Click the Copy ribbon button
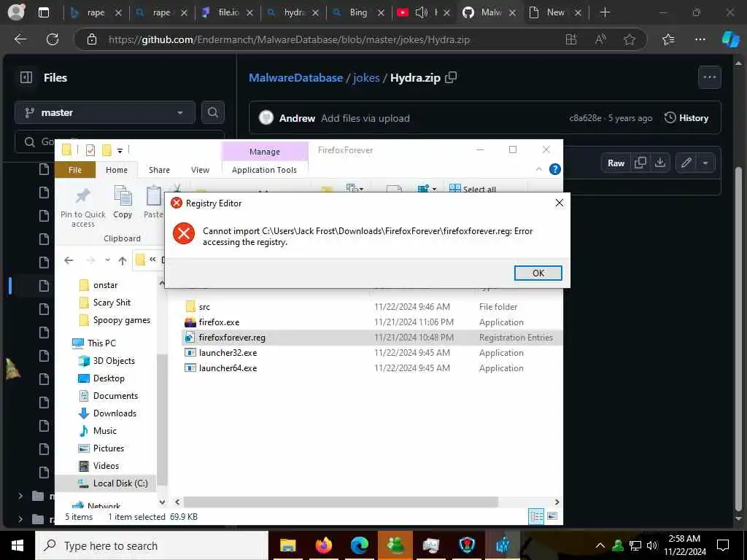Image resolution: width=747 pixels, height=560 pixels. tap(123, 203)
